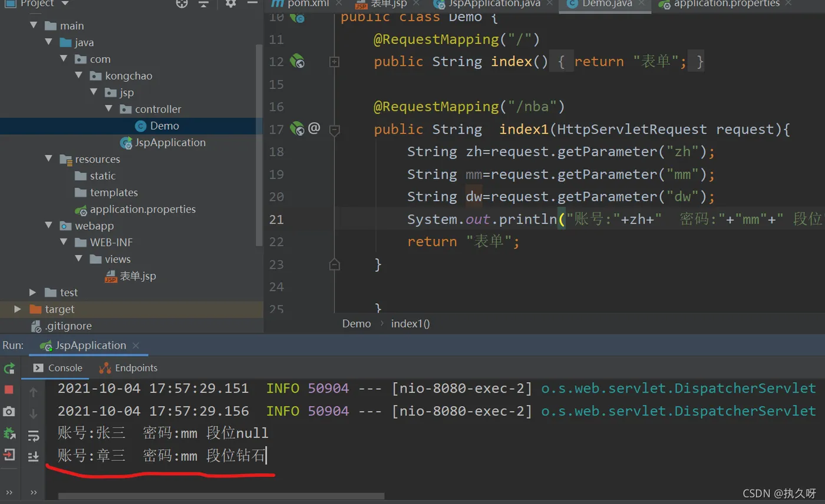Click the index1() breadcrumb below editor
The width and height of the screenshot is (825, 504).
click(410, 323)
